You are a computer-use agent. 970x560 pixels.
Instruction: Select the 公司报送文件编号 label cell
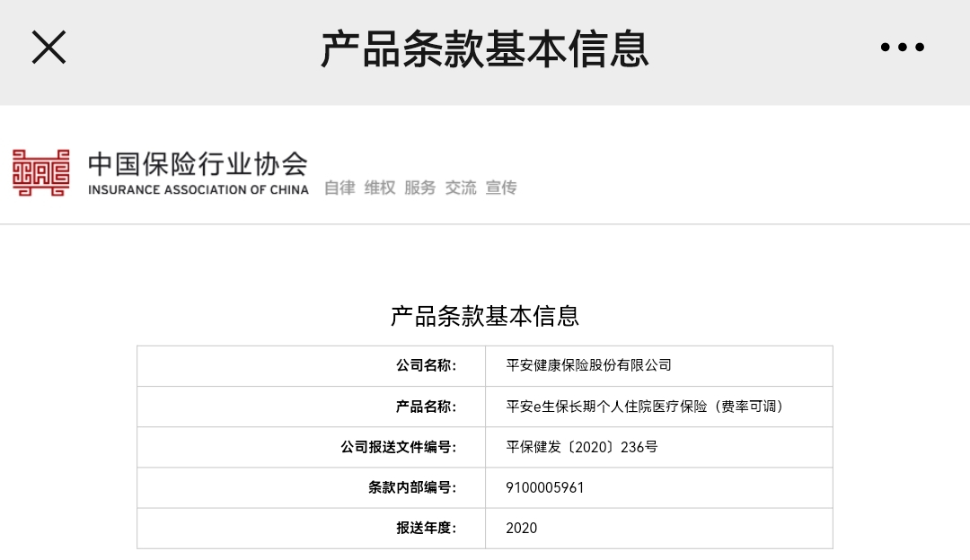coord(311,447)
